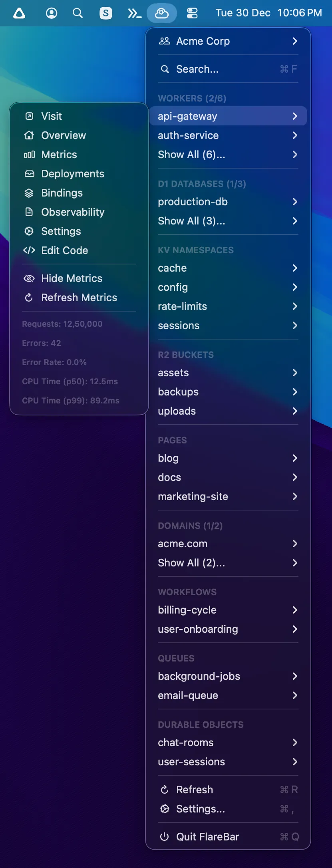Click the Search magnifier icon in menu
The width and height of the screenshot is (332, 868).
165,69
